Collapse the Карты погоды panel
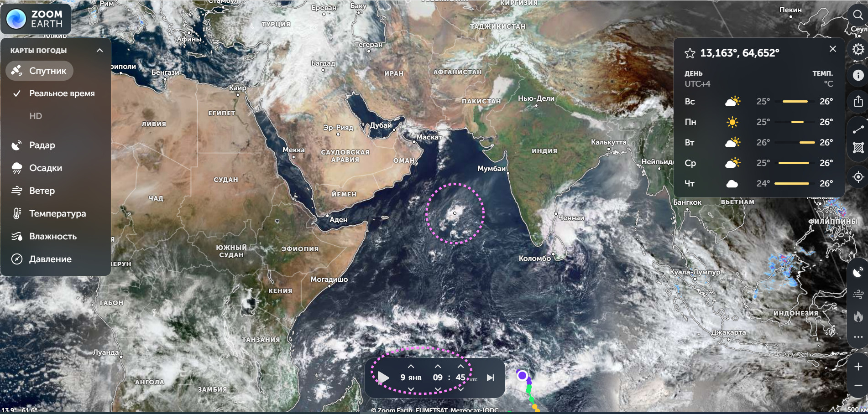The image size is (868, 414). (99, 50)
